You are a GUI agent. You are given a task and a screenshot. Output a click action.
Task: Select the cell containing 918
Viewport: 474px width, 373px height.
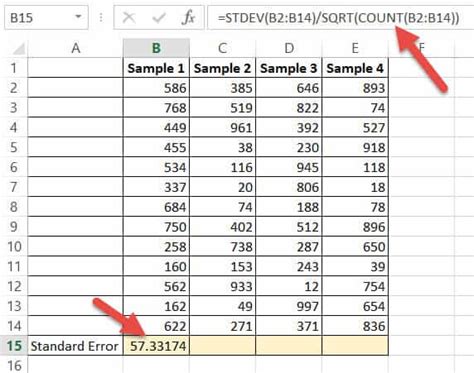(x=355, y=147)
